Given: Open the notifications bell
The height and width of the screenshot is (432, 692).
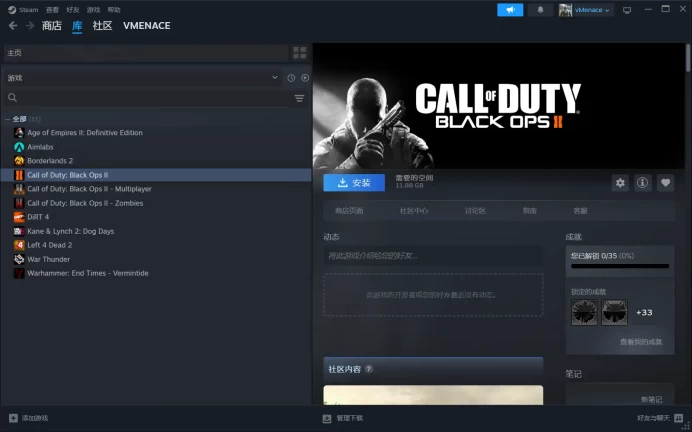Looking at the screenshot, I should pos(540,10).
